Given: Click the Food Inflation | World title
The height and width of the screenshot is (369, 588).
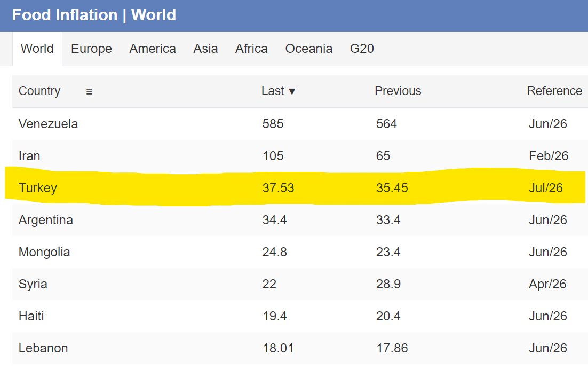Looking at the screenshot, I should click(x=94, y=15).
